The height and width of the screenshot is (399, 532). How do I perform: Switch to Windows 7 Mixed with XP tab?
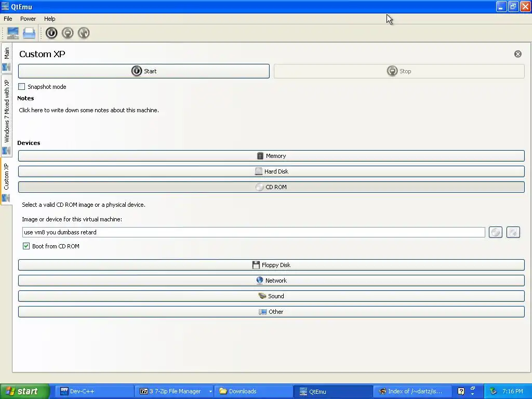coord(6,116)
